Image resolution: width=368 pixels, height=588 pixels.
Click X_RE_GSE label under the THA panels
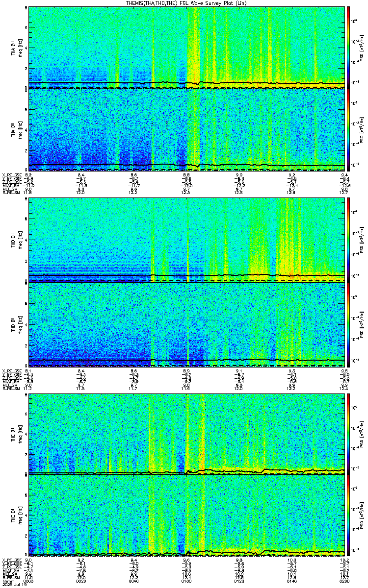tap(11, 175)
